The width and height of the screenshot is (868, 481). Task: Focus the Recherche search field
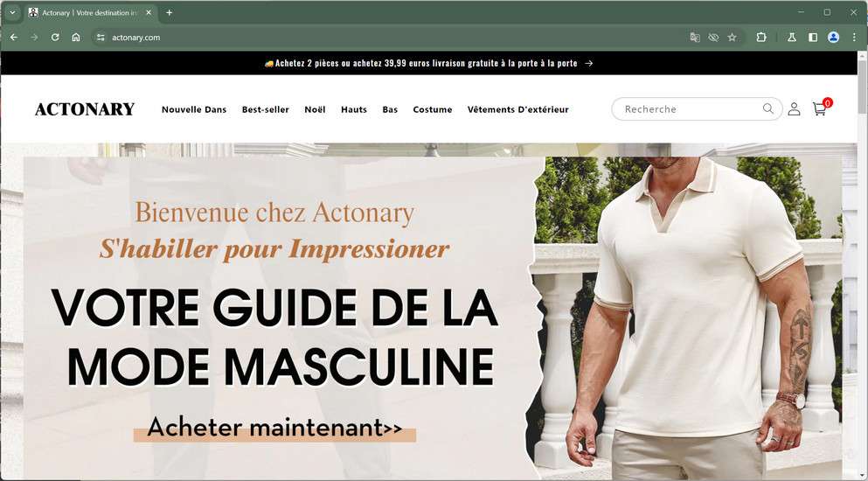(x=691, y=109)
